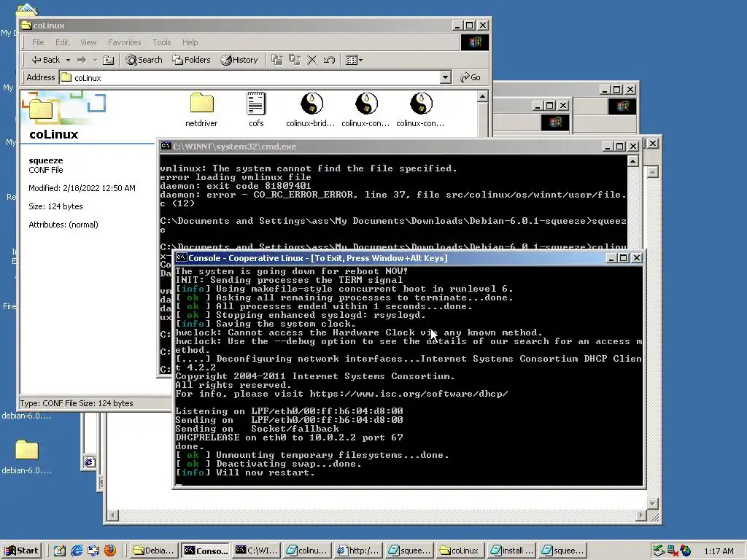
Task: Click the scroll-left arrow in background window
Action: pyautogui.click(x=113, y=516)
